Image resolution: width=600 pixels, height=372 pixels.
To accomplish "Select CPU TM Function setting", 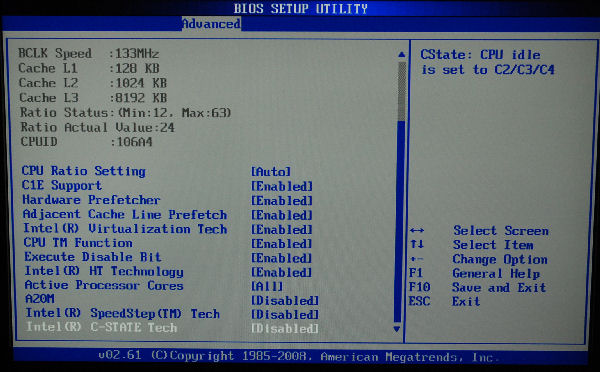I will coord(78,243).
